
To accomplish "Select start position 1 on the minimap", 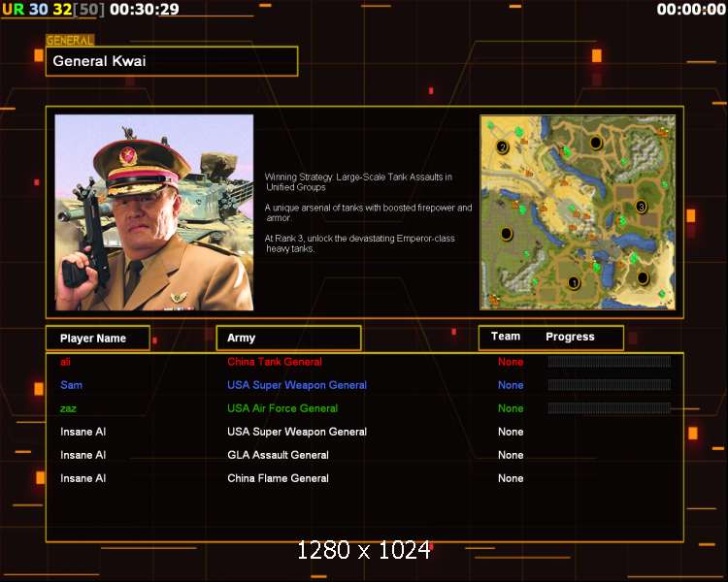I will (x=574, y=282).
